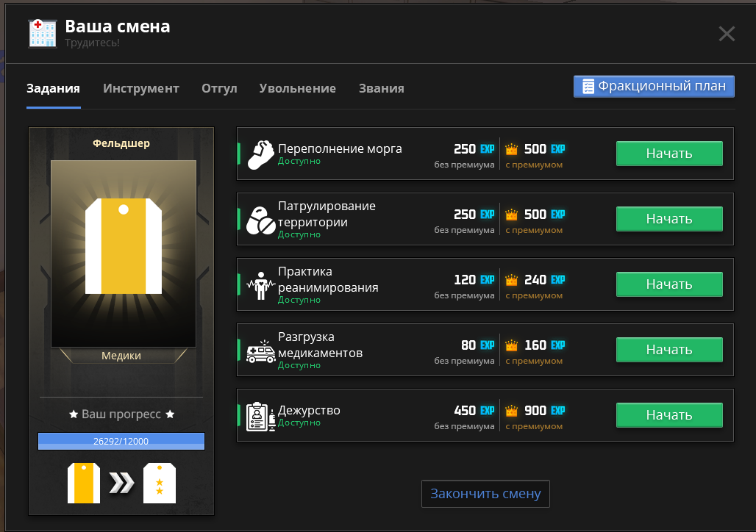Click the Ваш прогресс label
The height and width of the screenshot is (532, 756).
coord(121,414)
